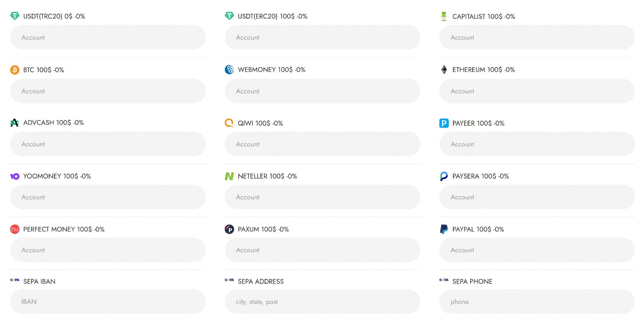Click the YooMoney purple logo icon
Image resolution: width=644 pixels, height=323 pixels.
(15, 176)
